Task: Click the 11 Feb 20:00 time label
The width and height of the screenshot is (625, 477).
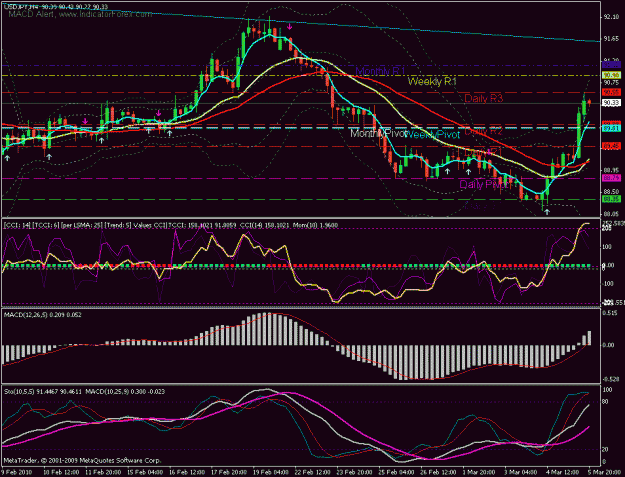Action: [x=102, y=472]
